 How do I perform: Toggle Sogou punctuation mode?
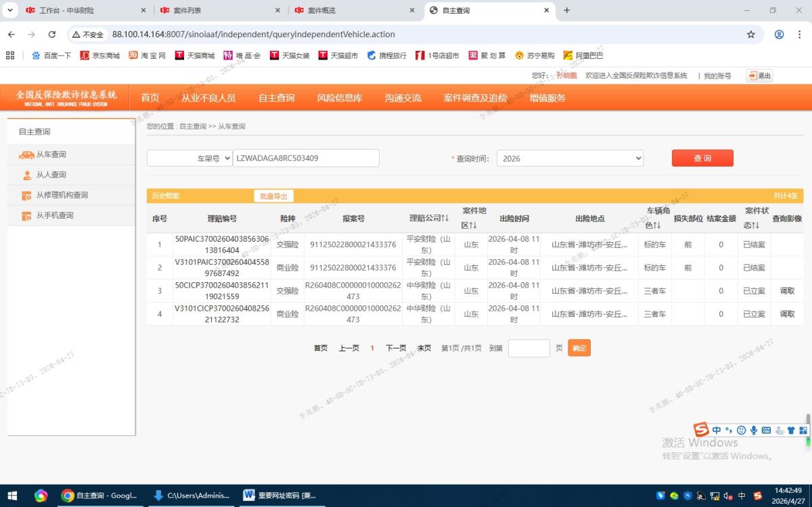click(x=729, y=431)
